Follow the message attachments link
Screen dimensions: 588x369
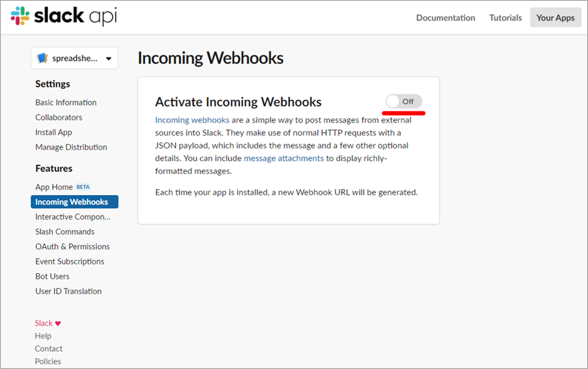pos(284,158)
